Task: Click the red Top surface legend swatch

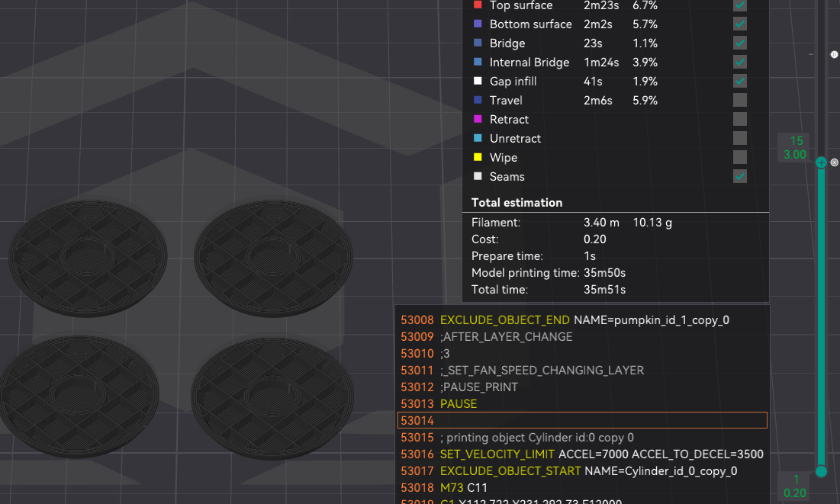Action: tap(479, 5)
